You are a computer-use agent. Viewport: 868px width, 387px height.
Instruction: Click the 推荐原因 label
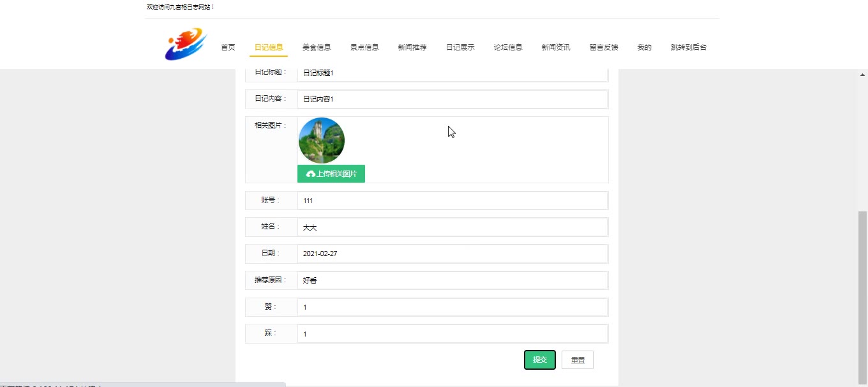pos(271,280)
